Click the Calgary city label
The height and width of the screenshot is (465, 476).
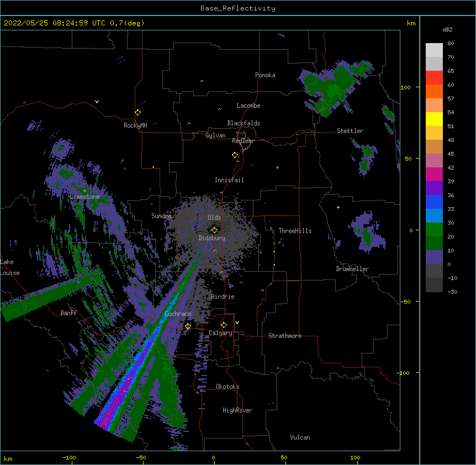coord(220,333)
